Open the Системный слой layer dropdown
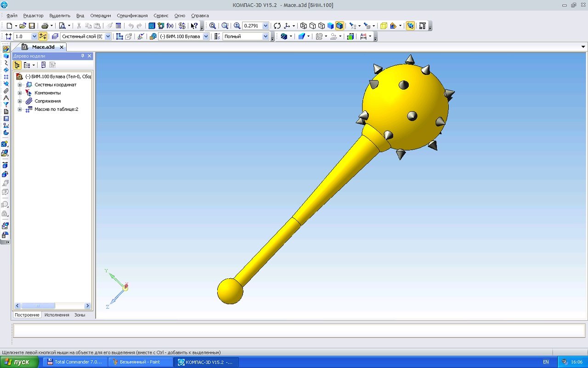 coord(108,36)
